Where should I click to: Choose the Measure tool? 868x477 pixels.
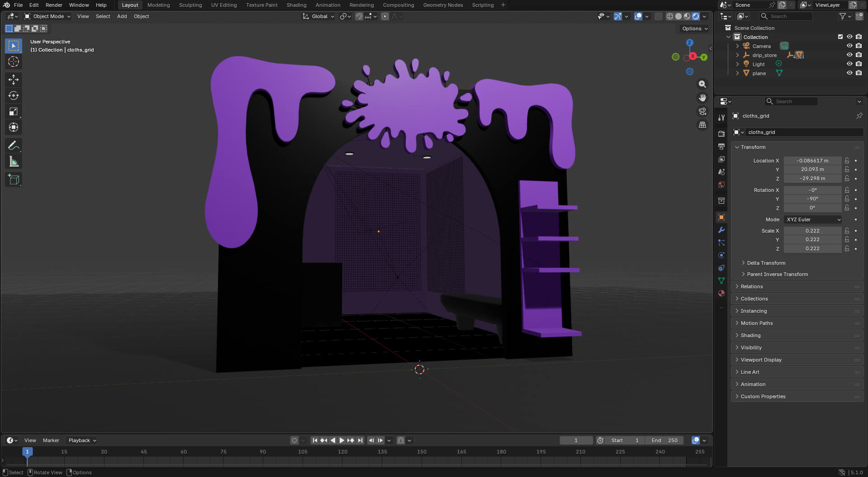coord(14,162)
